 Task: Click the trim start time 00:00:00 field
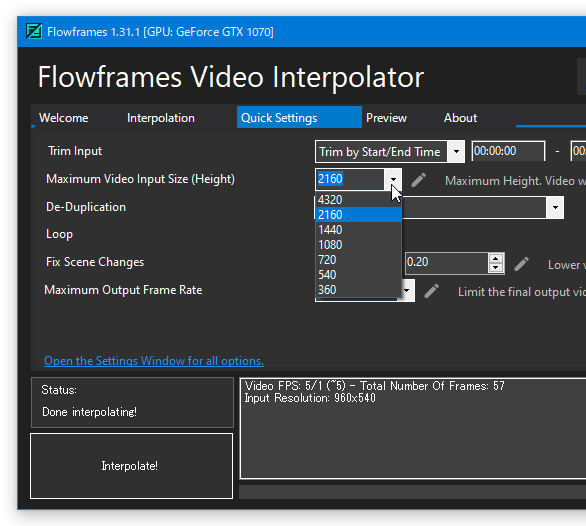[508, 151]
